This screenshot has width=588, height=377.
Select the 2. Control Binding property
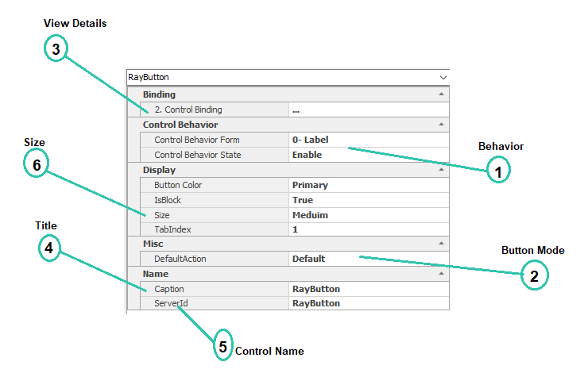point(188,110)
